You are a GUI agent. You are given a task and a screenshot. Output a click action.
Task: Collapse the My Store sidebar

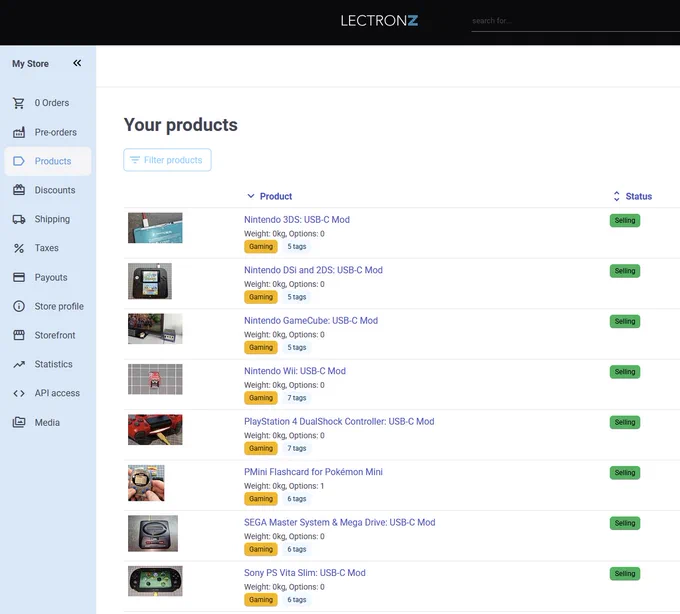(77, 63)
